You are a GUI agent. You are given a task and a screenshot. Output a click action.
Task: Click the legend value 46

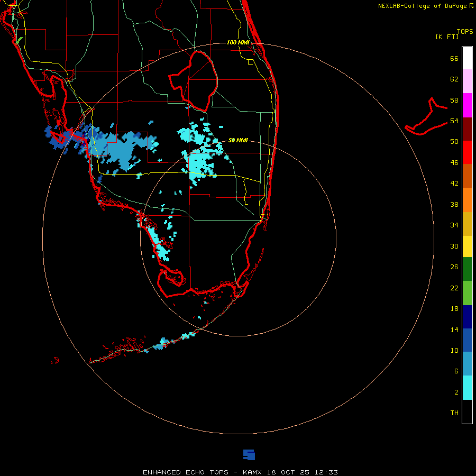[x=454, y=163]
